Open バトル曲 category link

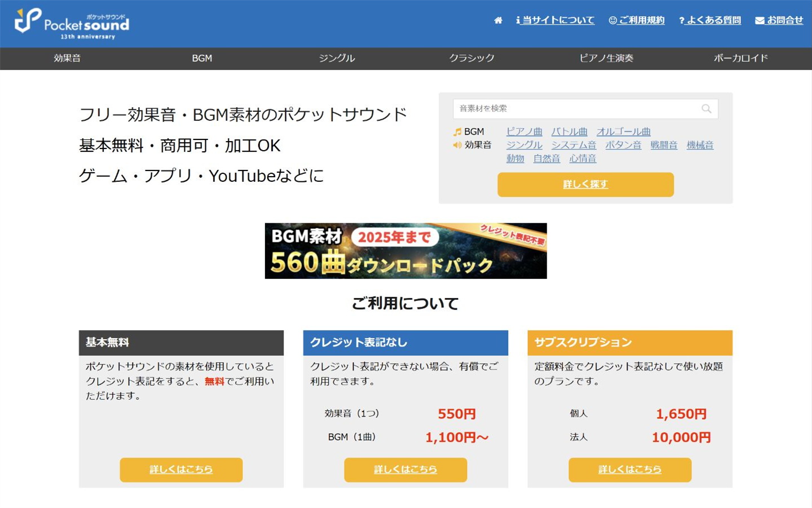[x=570, y=132]
